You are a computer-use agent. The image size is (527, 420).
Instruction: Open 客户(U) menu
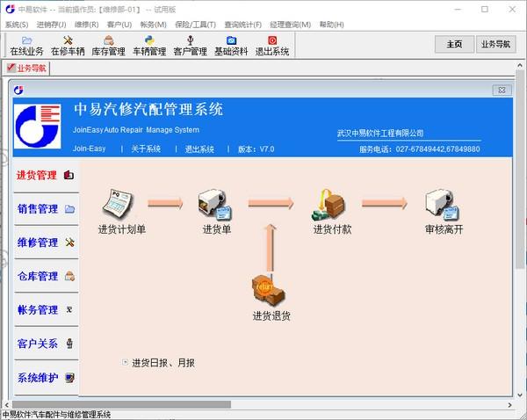pos(119,25)
